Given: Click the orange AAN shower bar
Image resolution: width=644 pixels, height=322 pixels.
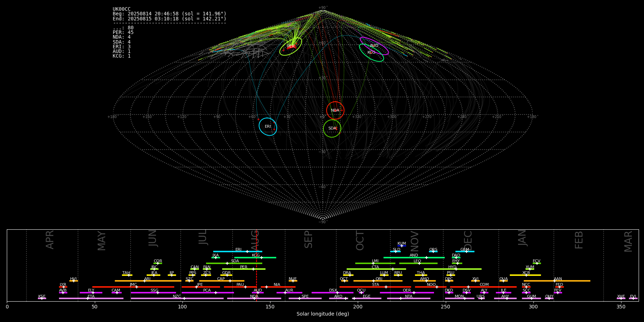Looking at the screenshot, I should tap(557, 281).
